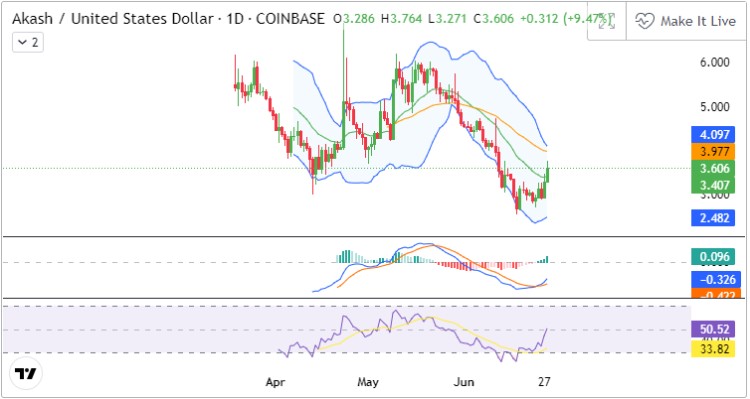Viewport: 750px width, 399px height.
Task: Expand the indicators collapse toggle showing 2
Action: coord(28,43)
